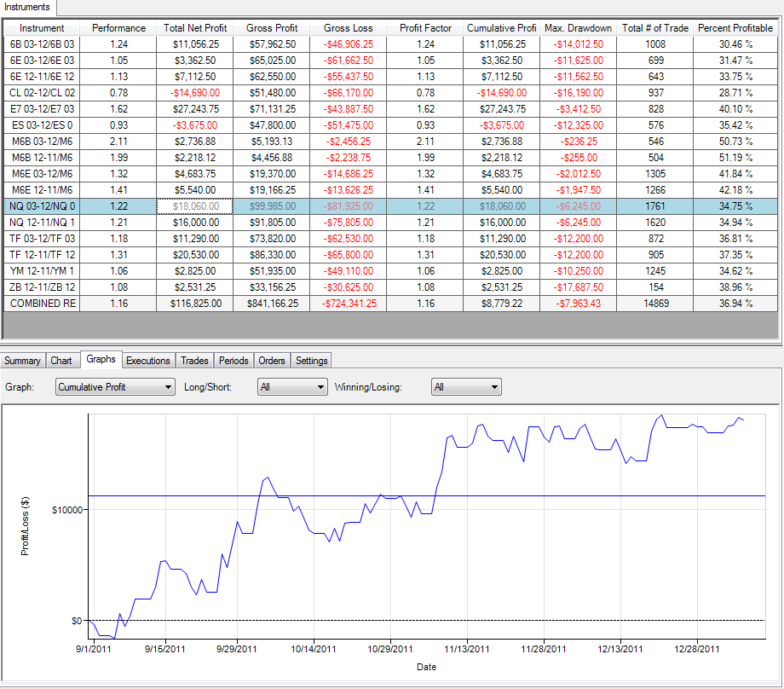Select the Executions tab
Screen dimensions: 784x689
148,360
